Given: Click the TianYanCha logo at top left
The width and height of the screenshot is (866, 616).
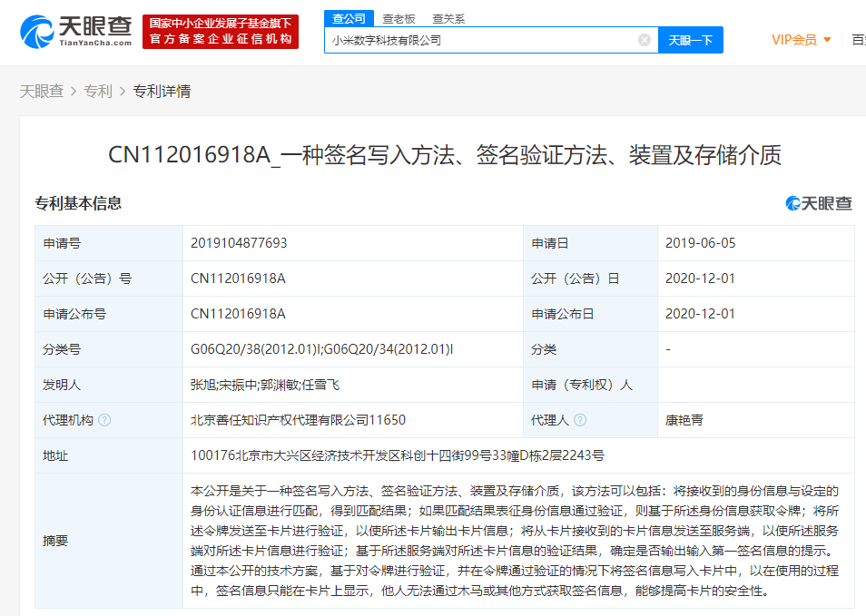Looking at the screenshot, I should click(x=75, y=31).
